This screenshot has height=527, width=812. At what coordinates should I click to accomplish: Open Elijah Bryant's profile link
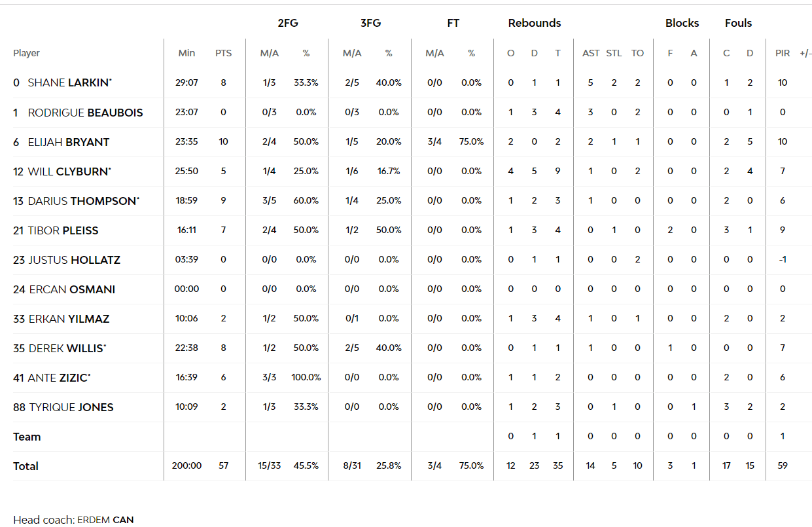(x=68, y=142)
